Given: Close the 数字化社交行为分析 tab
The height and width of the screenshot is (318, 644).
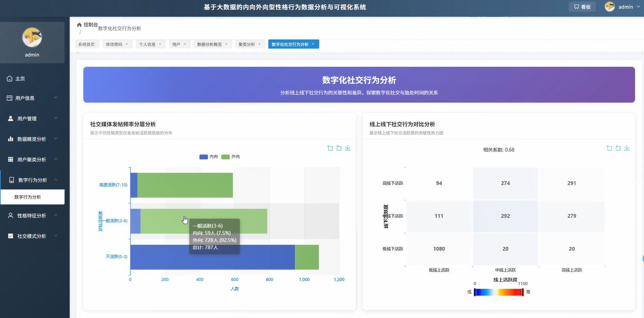Looking at the screenshot, I should click(313, 44).
